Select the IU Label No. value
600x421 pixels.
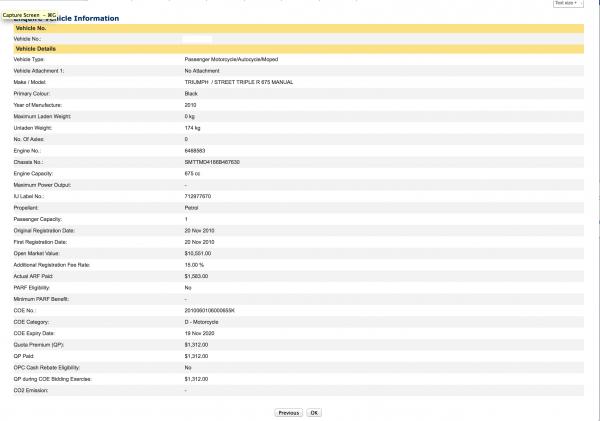coord(197,196)
